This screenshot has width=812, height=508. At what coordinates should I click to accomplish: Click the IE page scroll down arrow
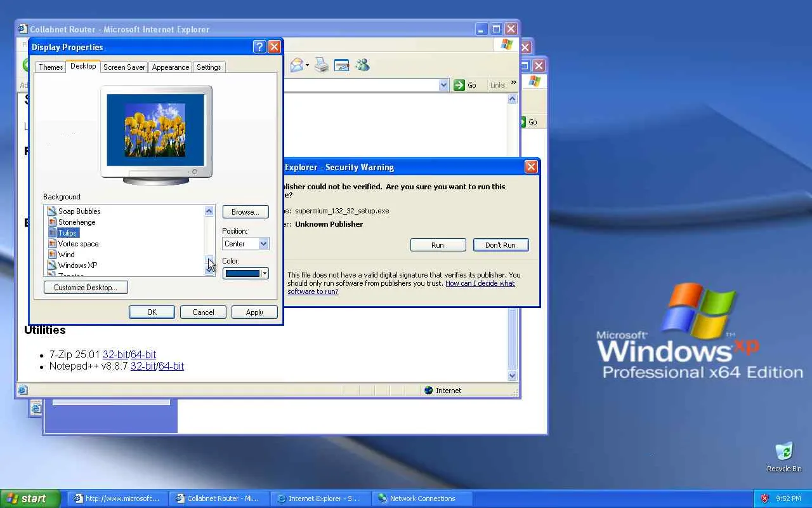click(x=513, y=375)
